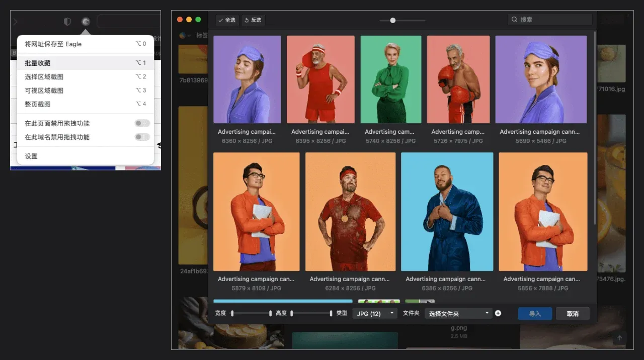Open the JPG (12) type dropdown
Image resolution: width=644 pixels, height=360 pixels.
click(x=374, y=313)
